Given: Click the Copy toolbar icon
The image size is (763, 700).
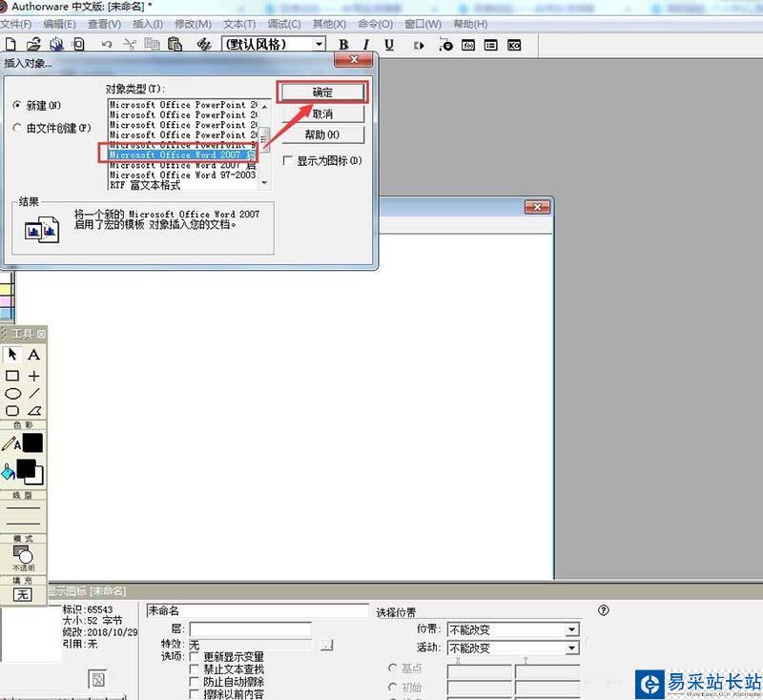Looking at the screenshot, I should point(153,45).
